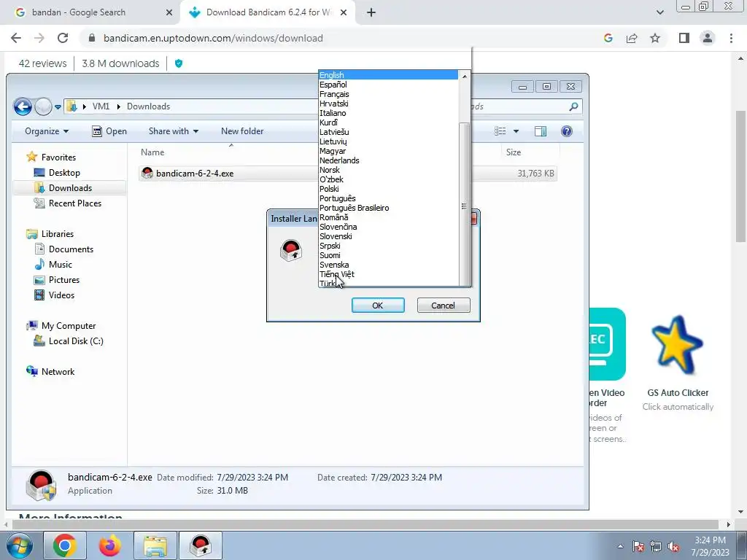Bookmark this page with the star icon
Viewport: 747px width, 560px height.
[x=655, y=38]
